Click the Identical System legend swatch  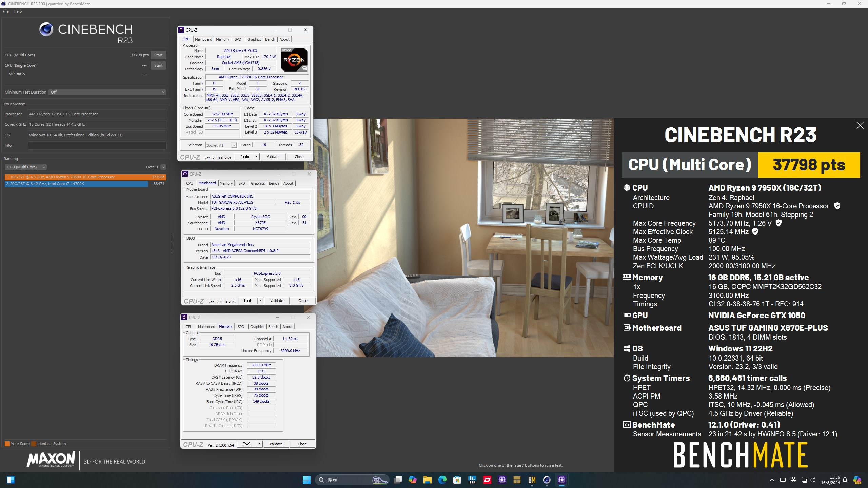[x=34, y=444]
